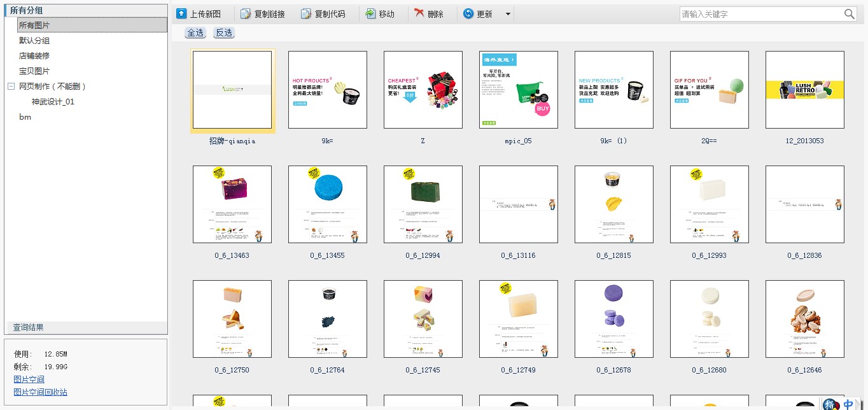Click the 全选 select all button

tap(195, 32)
